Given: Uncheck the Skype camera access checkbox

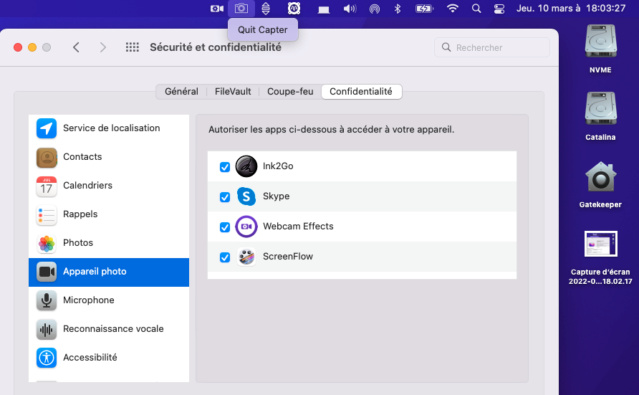Looking at the screenshot, I should [225, 197].
